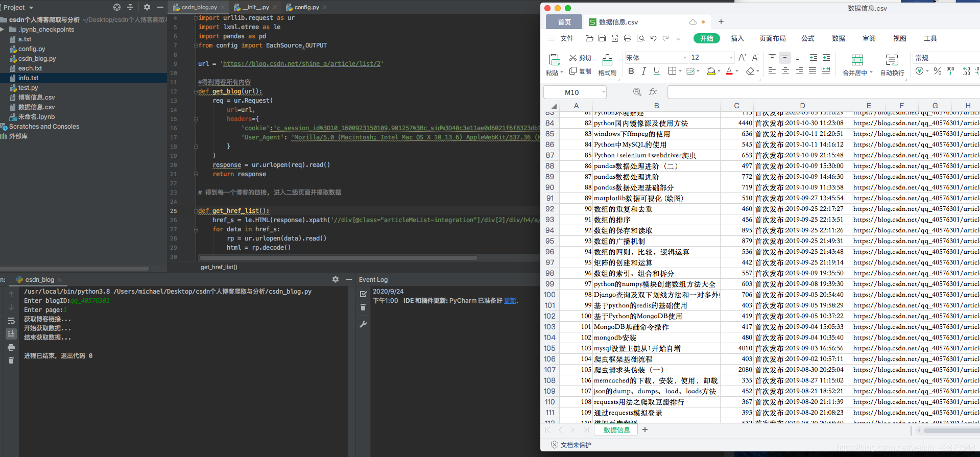The image size is (980, 457).
Task: Click export PDF icon in WPS toolbar
Action: click(615, 38)
